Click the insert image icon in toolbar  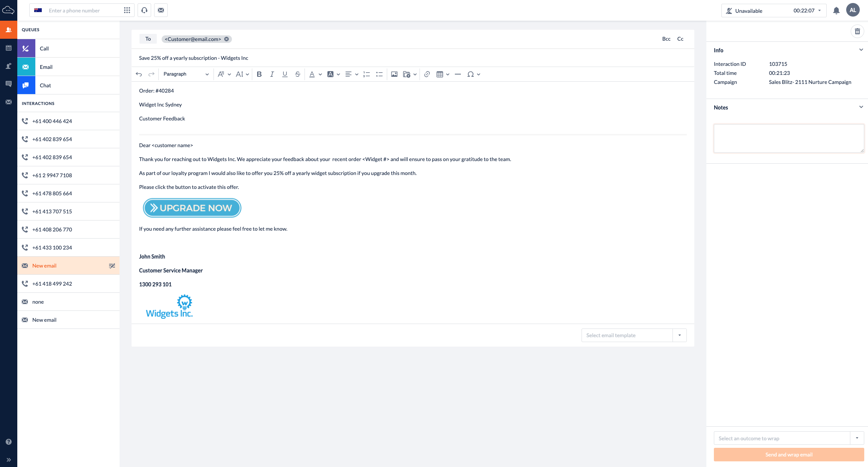click(394, 74)
